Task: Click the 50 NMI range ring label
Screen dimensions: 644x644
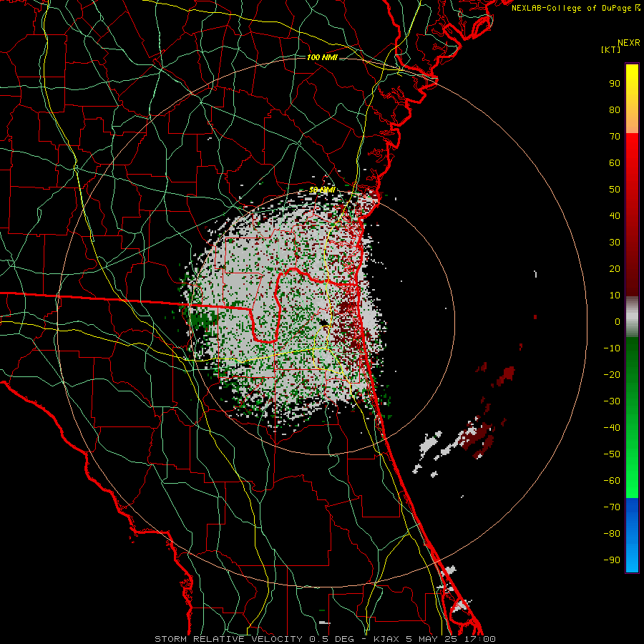Action: 323,190
